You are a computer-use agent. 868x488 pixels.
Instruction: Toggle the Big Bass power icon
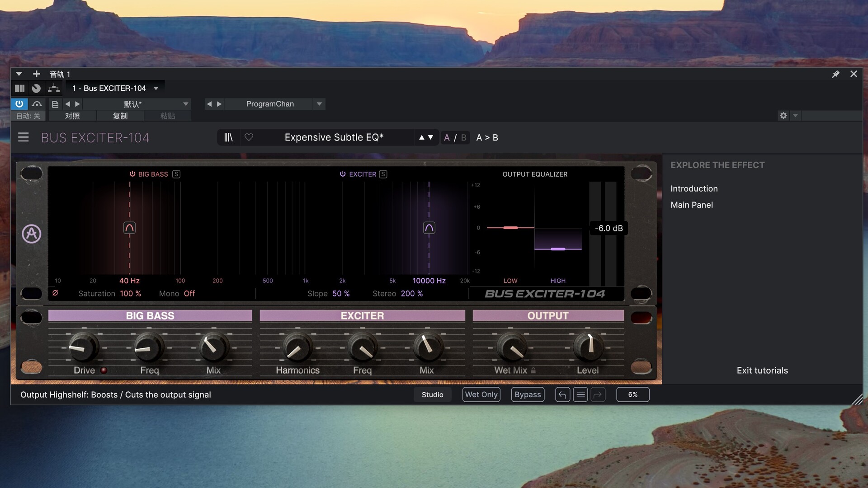[x=132, y=174]
